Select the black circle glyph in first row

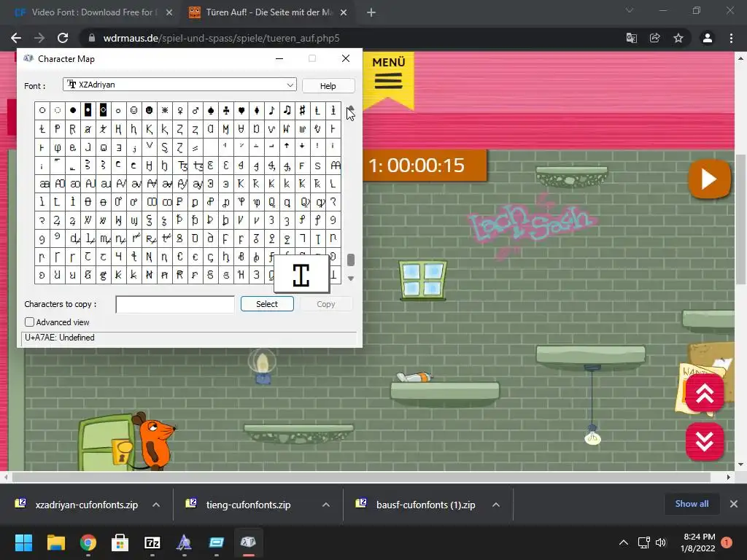[x=73, y=111]
